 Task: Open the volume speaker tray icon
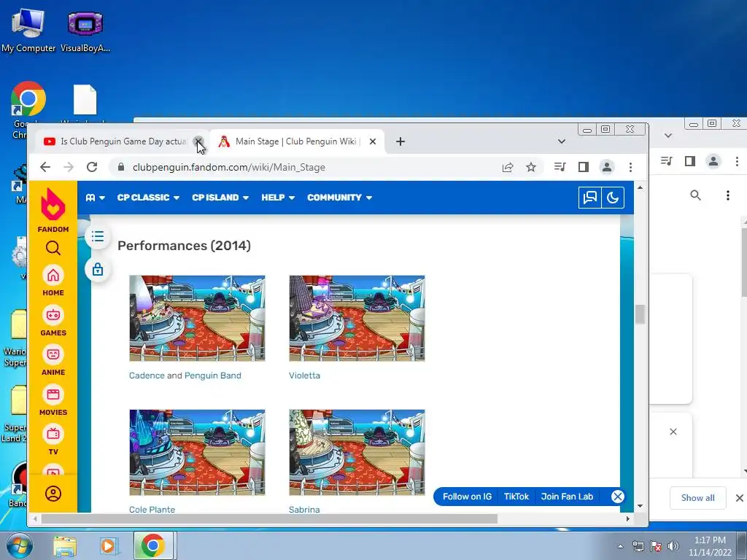click(673, 546)
